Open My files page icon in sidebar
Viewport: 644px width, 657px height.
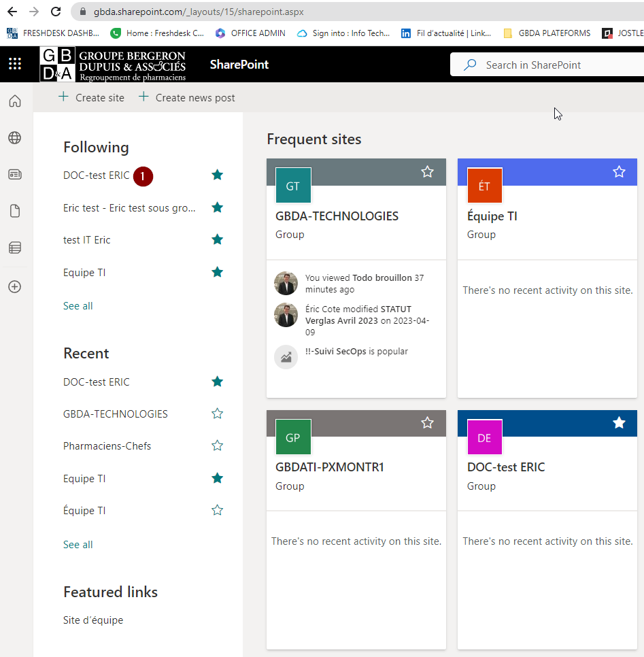[15, 211]
